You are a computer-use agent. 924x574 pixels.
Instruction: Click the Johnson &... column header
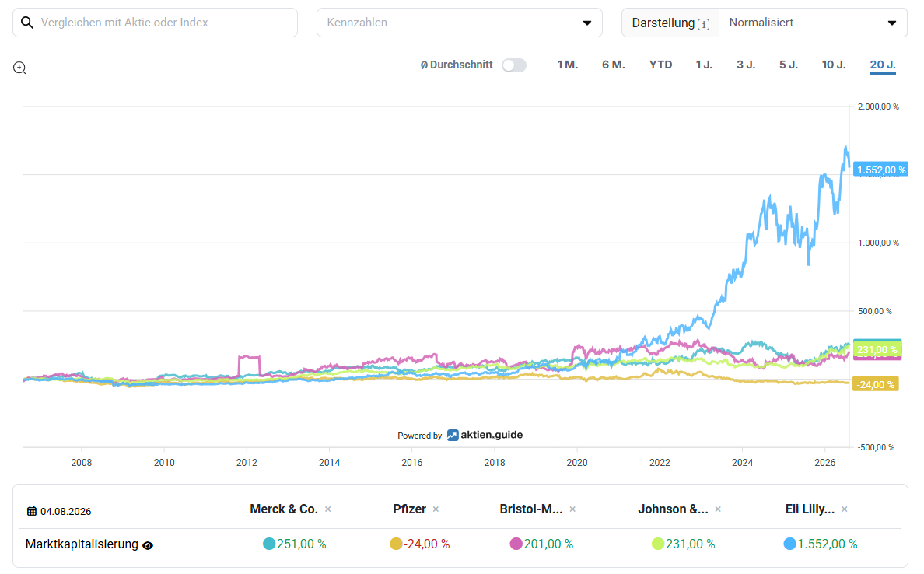point(673,509)
